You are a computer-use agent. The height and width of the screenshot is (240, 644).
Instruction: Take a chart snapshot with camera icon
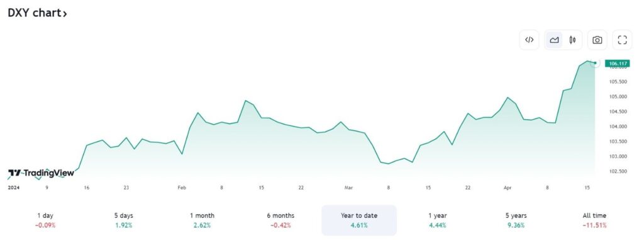point(597,40)
